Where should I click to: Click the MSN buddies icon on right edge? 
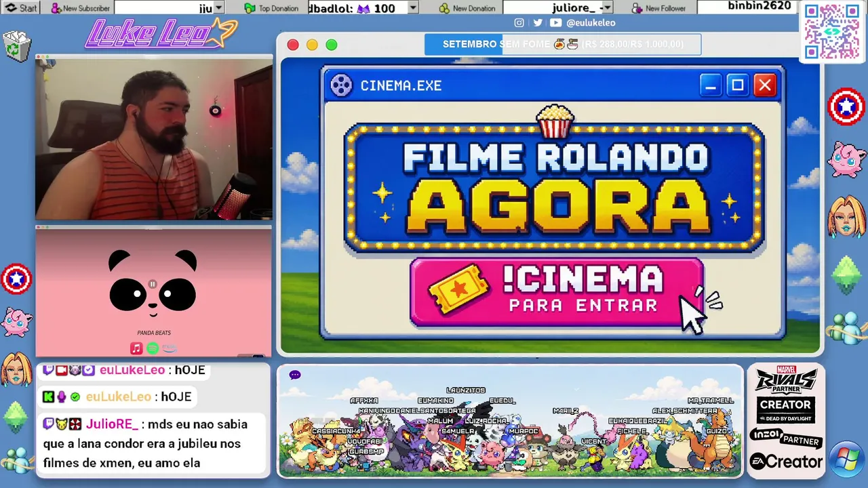846,327
